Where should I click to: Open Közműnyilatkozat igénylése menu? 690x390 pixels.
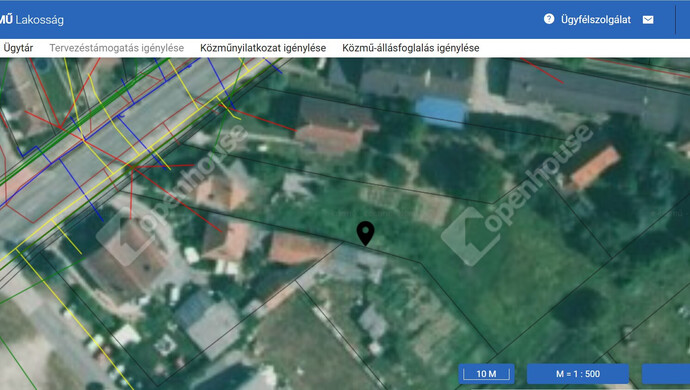(263, 48)
